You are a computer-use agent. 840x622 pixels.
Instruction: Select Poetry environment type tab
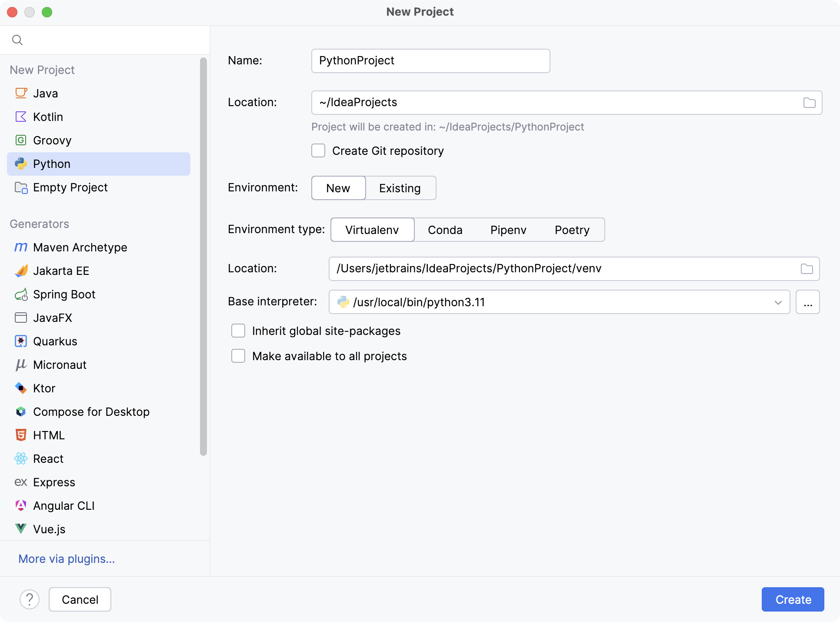coord(571,230)
